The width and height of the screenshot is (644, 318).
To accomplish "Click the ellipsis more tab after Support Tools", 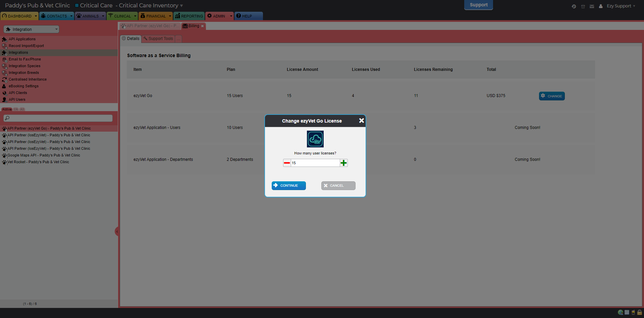I will [178, 39].
